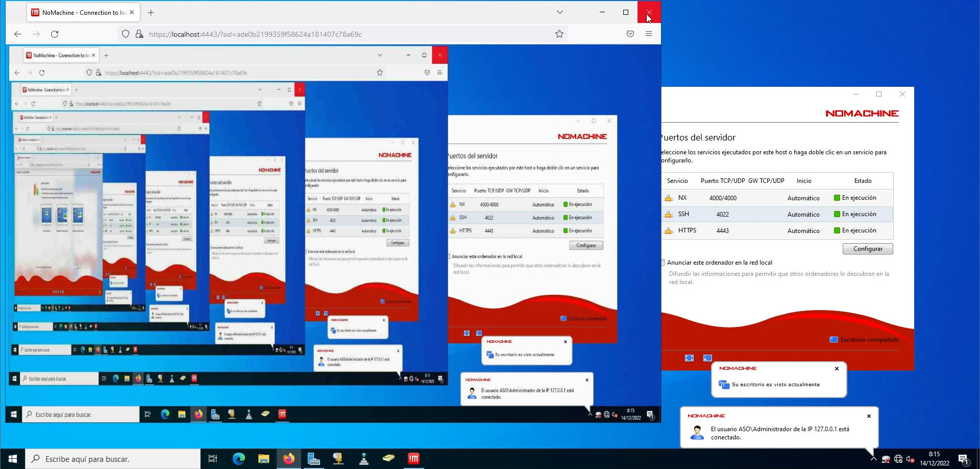Click the bookmark star in outermost Firefox address bar
Screen dimensions: 980x469
559,34
